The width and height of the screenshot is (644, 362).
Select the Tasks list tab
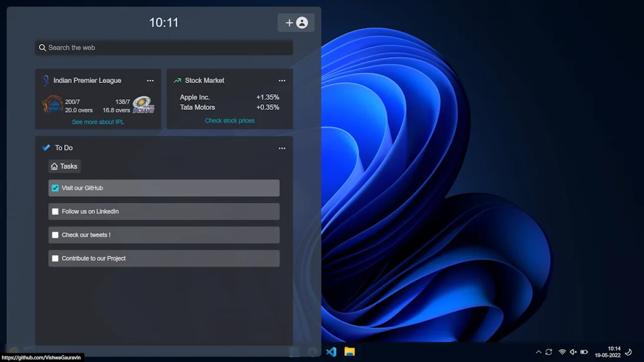[x=64, y=167]
